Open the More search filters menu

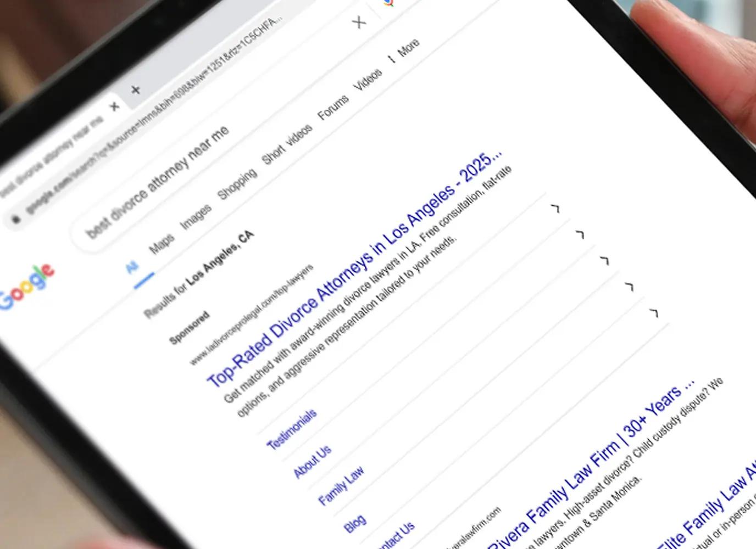click(x=404, y=51)
